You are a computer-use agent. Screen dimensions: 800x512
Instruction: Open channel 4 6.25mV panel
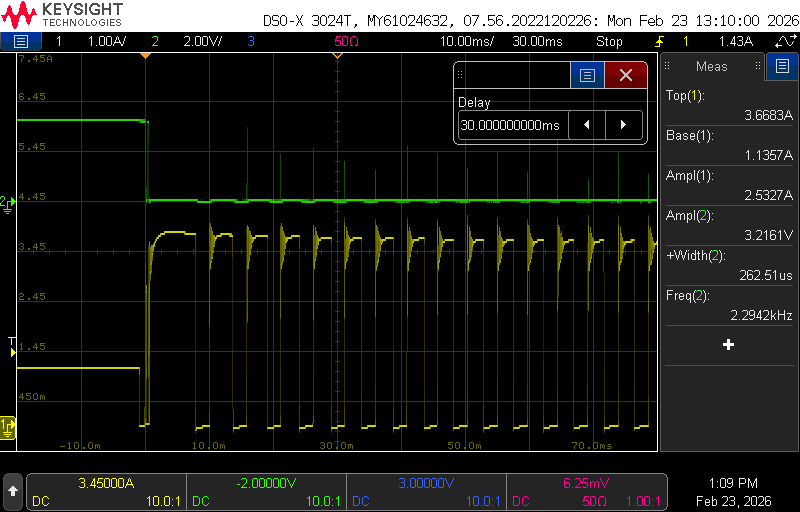586,492
